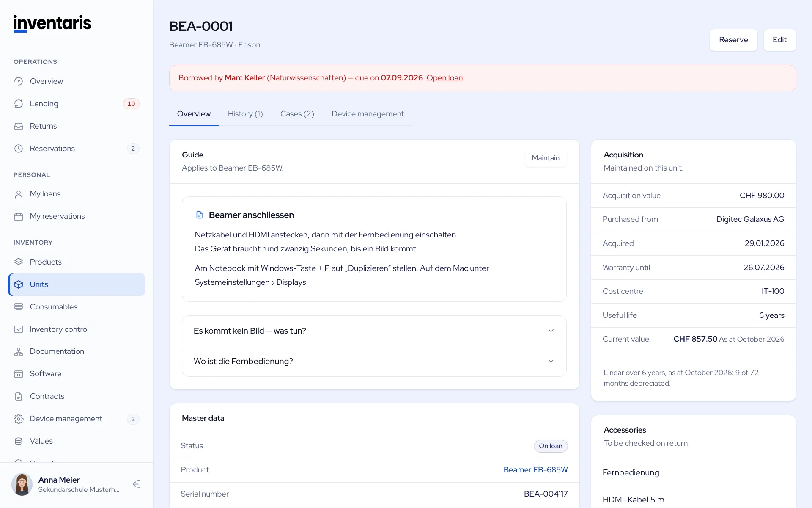
Task: Click the logout icon beside Anna Meier
Action: pos(137,484)
